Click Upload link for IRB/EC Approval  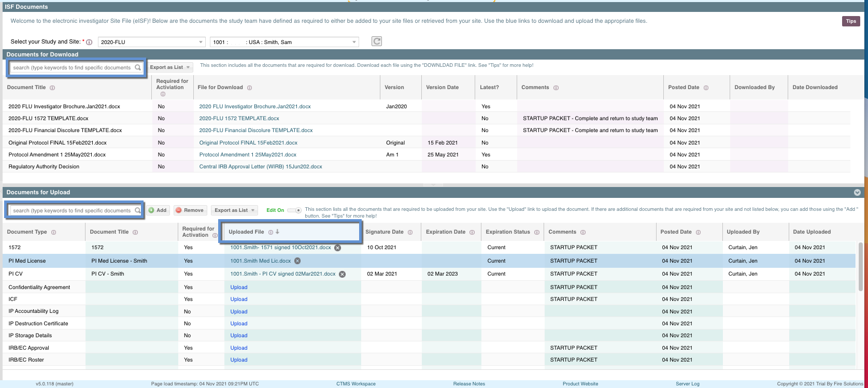(x=239, y=348)
